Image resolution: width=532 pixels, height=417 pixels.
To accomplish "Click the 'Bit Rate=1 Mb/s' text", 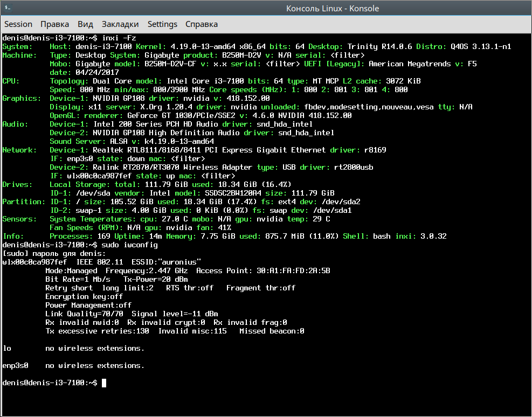I will point(78,280).
